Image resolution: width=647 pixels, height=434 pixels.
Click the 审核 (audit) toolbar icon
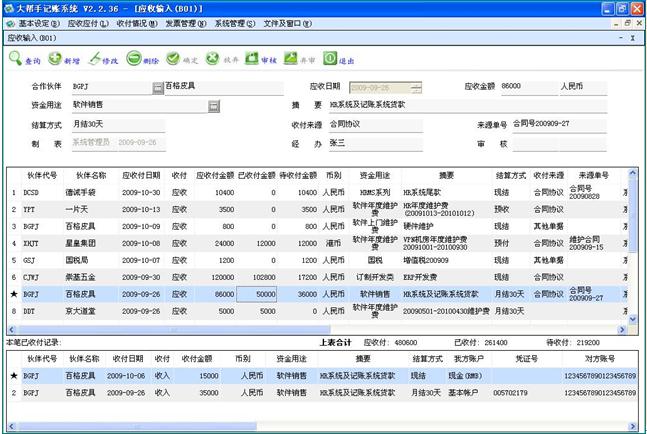(x=251, y=58)
